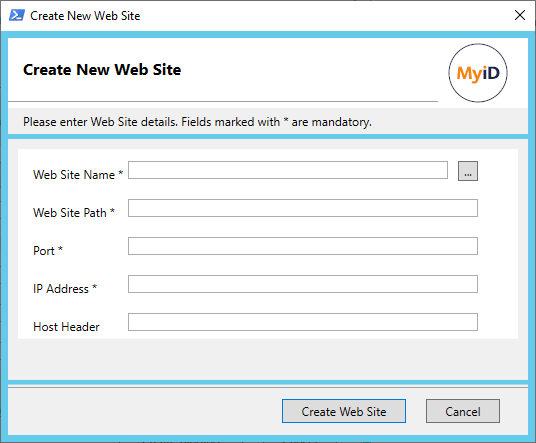This screenshot has width=536, height=443.
Task: Open the browse button beside Web Site Name
Action: pos(468,171)
